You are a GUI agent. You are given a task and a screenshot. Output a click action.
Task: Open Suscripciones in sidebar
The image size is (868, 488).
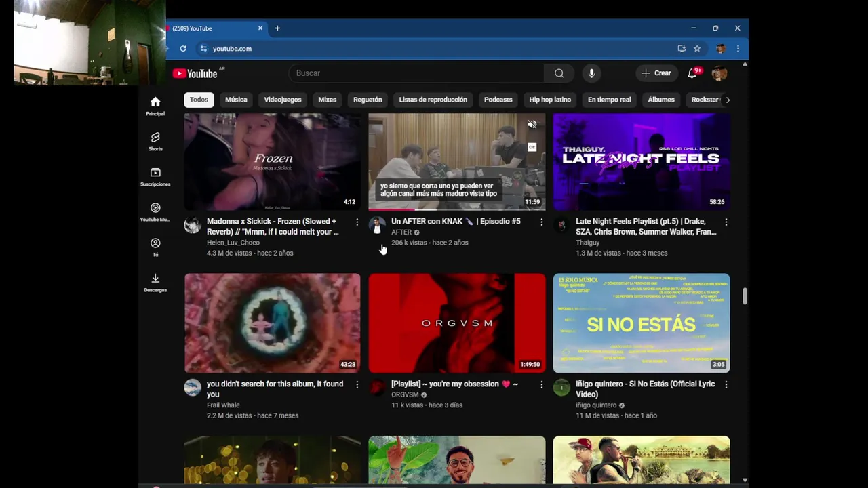(x=155, y=177)
